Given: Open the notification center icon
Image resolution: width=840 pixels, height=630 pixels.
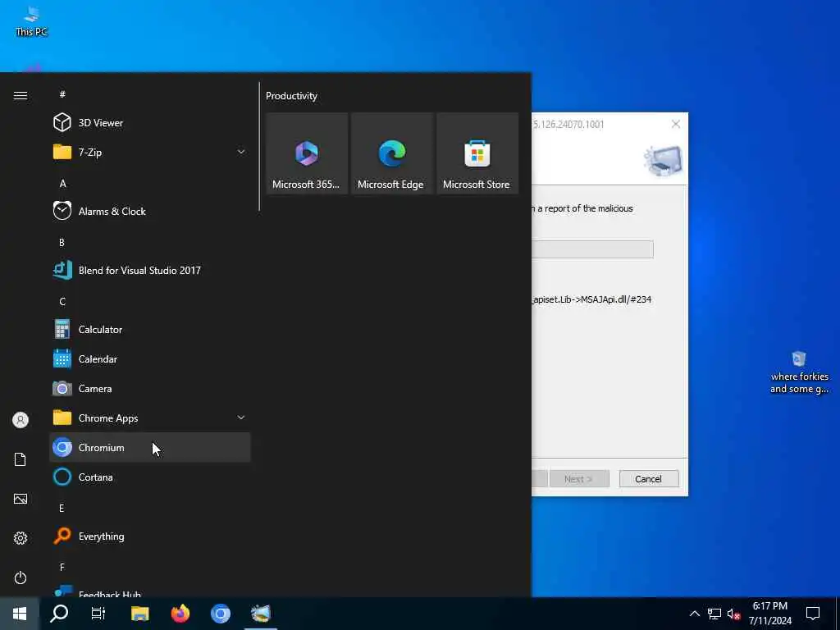Looking at the screenshot, I should 813,614.
